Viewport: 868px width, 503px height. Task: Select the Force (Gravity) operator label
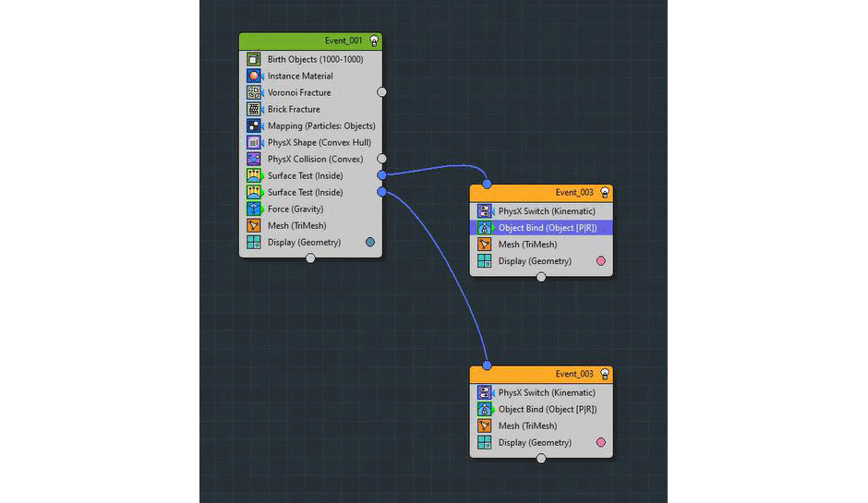pyautogui.click(x=296, y=209)
